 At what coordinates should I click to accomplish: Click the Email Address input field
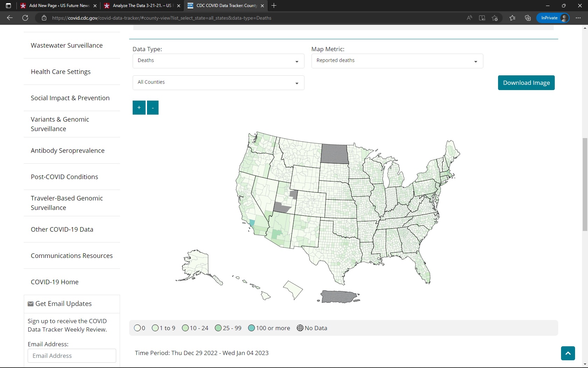point(72,356)
